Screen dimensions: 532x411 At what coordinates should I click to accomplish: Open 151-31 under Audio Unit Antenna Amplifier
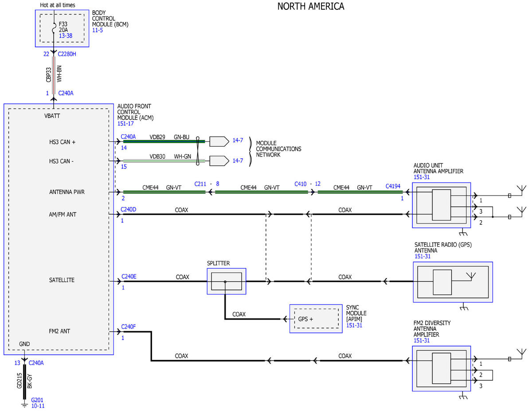point(422,177)
